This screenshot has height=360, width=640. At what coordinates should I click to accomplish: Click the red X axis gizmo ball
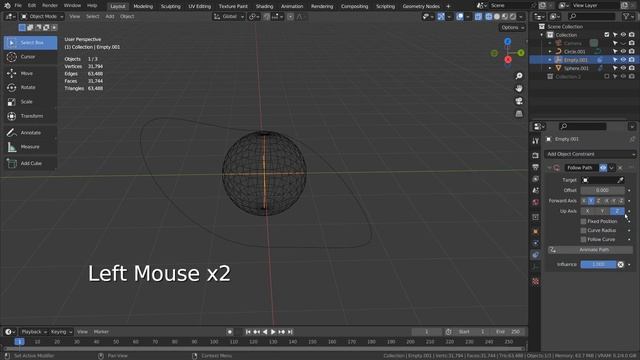click(x=508, y=60)
